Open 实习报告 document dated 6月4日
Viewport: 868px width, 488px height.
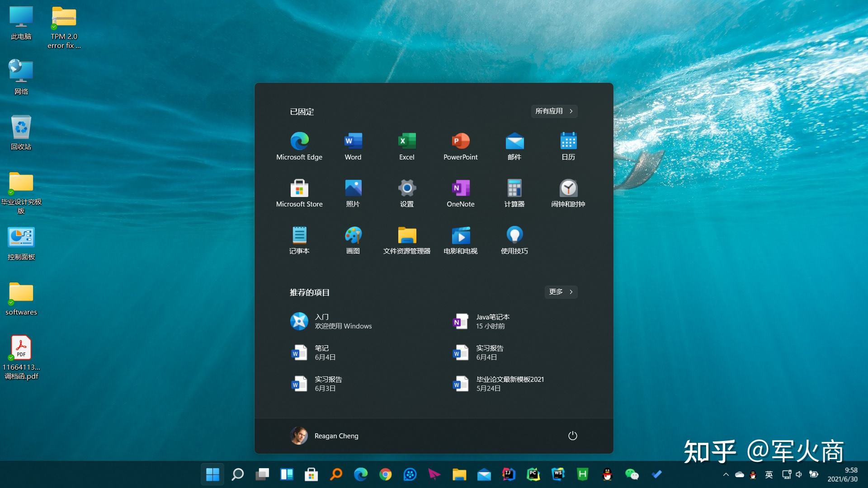478,352
